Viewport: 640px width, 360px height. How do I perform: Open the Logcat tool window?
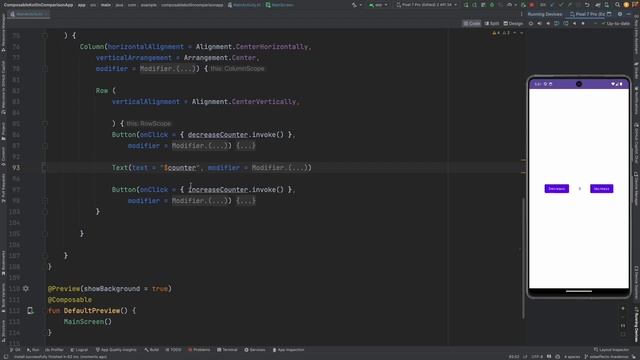79,350
